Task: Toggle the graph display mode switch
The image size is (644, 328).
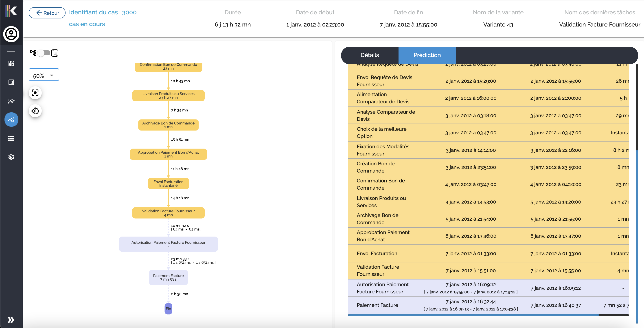Action: click(44, 53)
